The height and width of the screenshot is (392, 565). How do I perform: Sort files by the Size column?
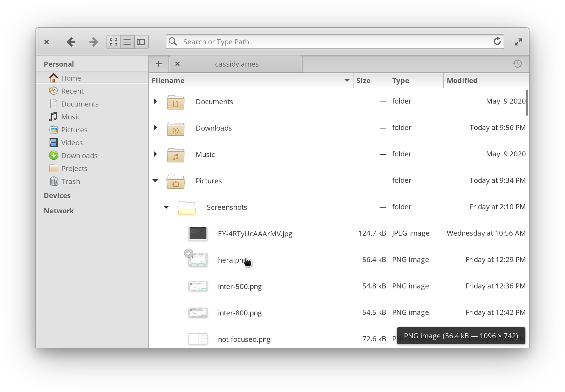[x=363, y=80]
